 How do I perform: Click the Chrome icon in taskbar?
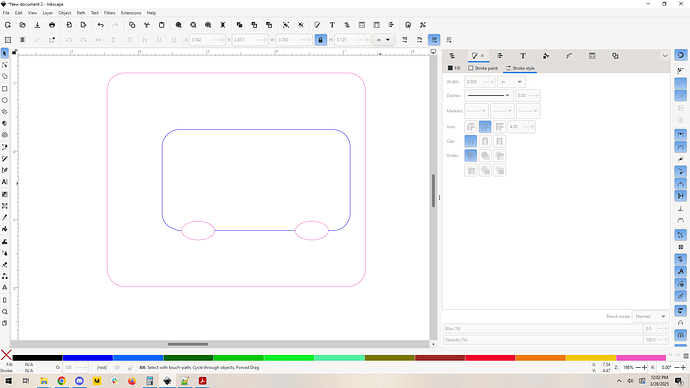(62, 381)
